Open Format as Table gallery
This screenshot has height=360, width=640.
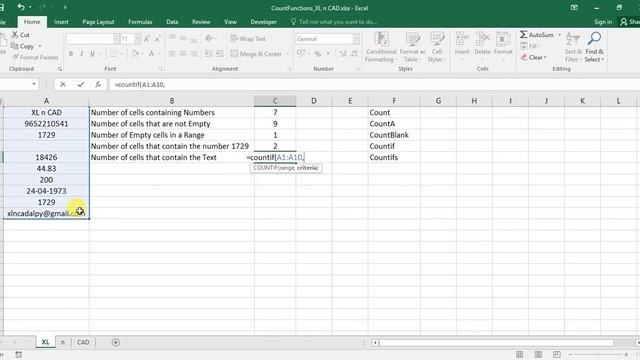tap(412, 47)
